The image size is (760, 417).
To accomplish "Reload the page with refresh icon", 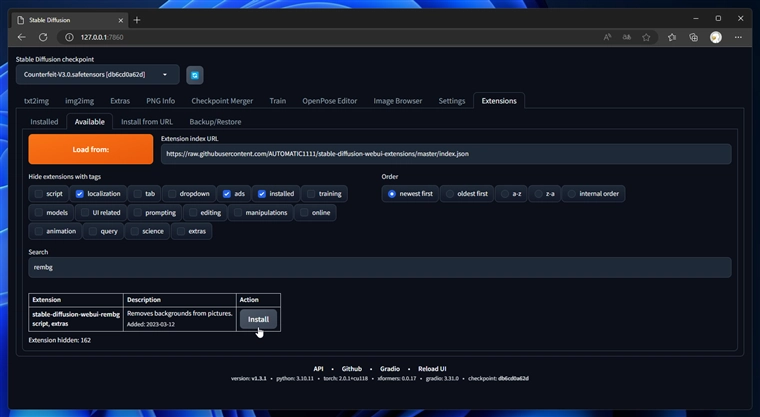I will (x=43, y=37).
